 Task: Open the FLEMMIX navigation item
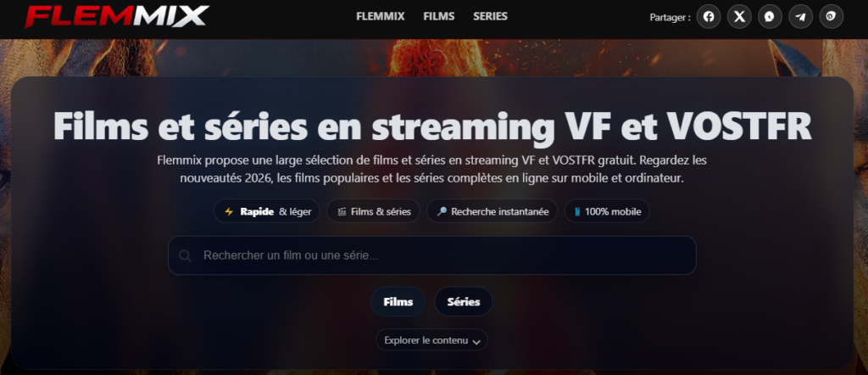click(x=381, y=17)
